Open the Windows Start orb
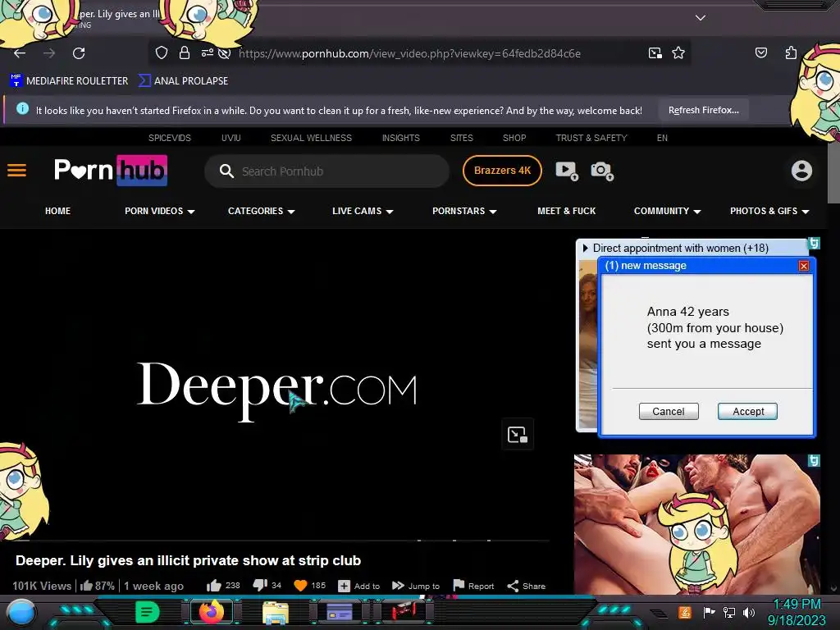Viewport: 840px width, 630px height. pos(21,612)
